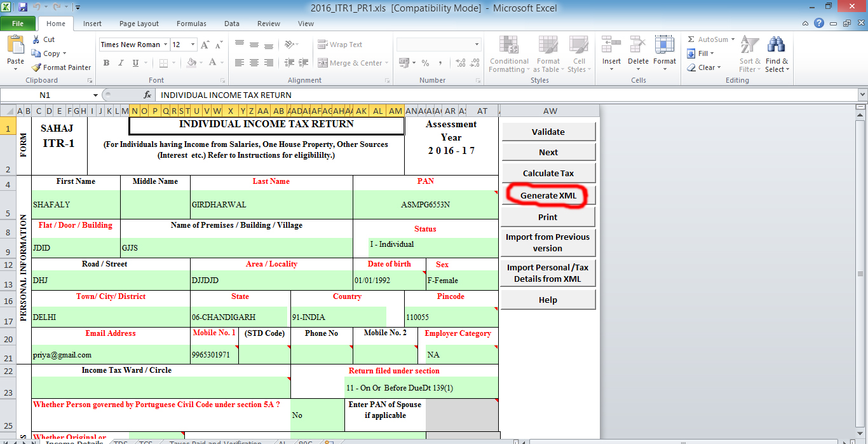Toggle Italic formatting
The height and width of the screenshot is (444, 868).
pyautogui.click(x=121, y=63)
